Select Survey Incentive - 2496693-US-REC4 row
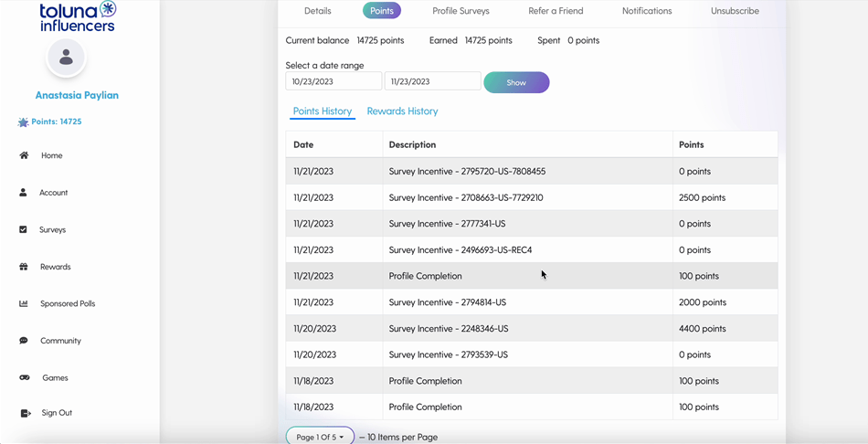 (532, 250)
